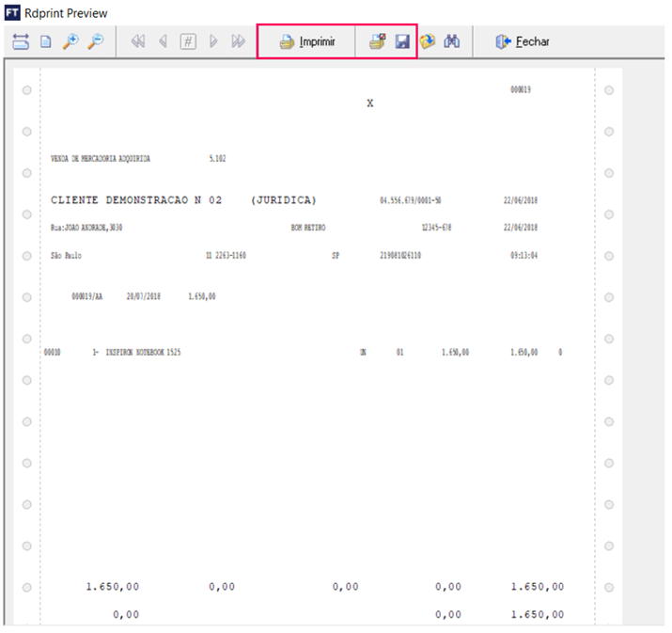Go to the previous page
Screen dimensions: 672x633
point(163,42)
